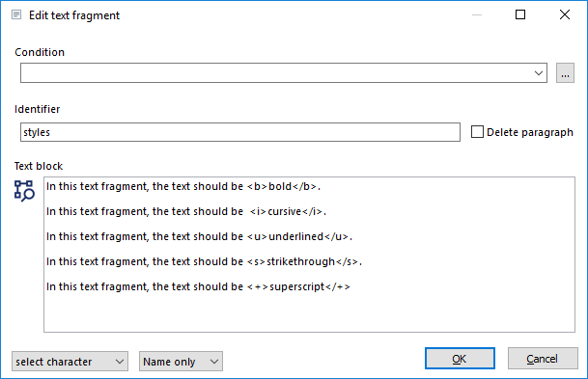The image size is (588, 379).
Task: Click the Edit text fragment title icon
Action: point(16,15)
